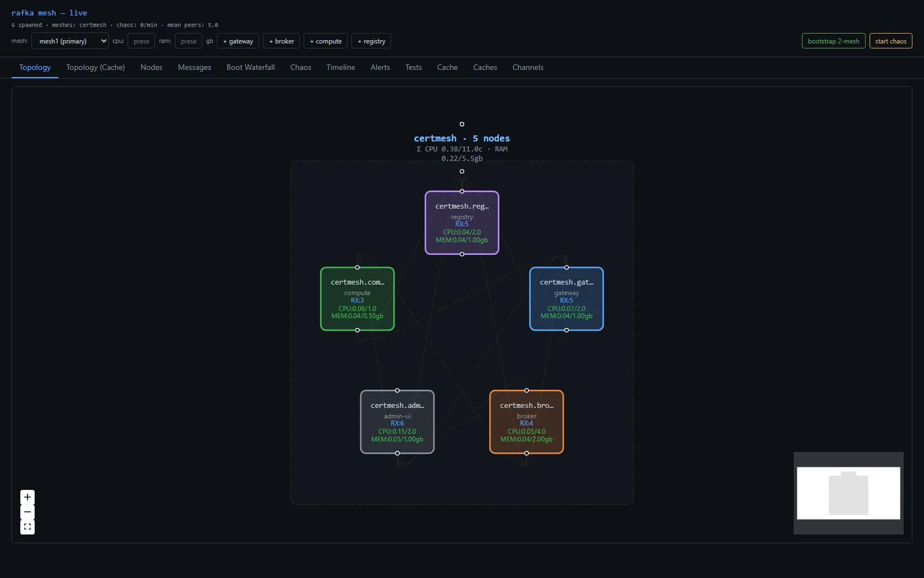
Task: Open the Topology (Cache) tab
Action: tap(95, 67)
